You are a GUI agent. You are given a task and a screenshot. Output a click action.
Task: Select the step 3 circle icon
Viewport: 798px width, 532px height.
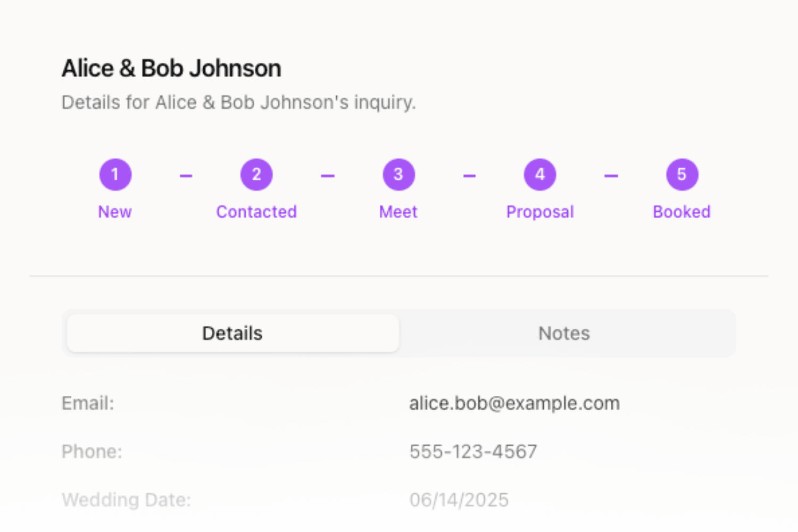pyautogui.click(x=398, y=174)
